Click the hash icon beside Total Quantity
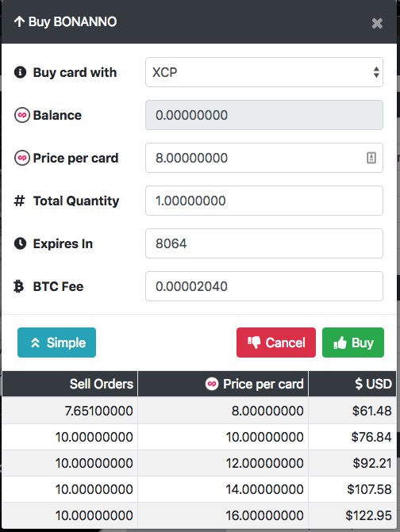Screen dimensions: 400x532 pyautogui.click(x=19, y=201)
